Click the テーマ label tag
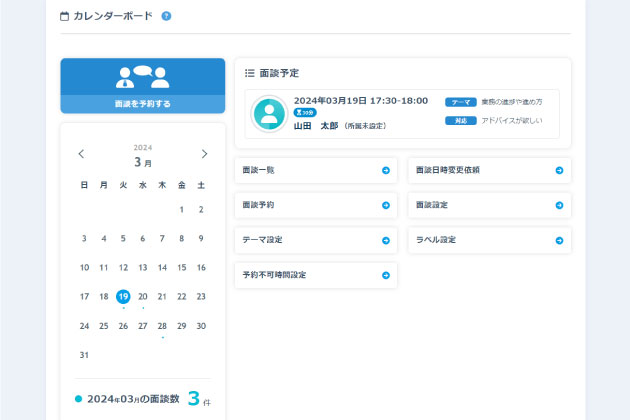630x420 pixels. (460, 102)
